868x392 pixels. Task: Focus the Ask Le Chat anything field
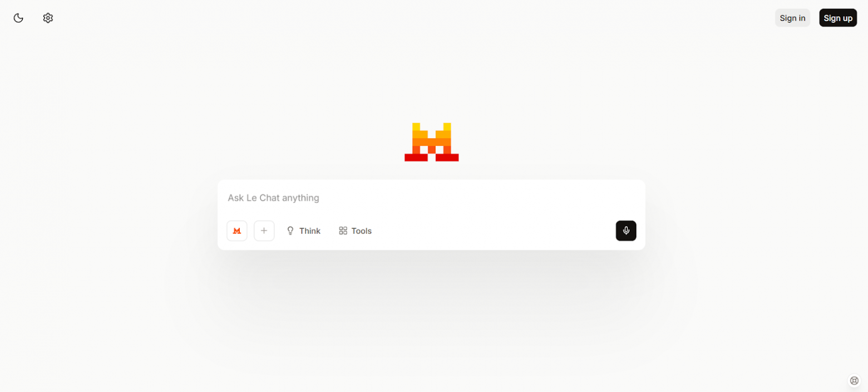[x=431, y=198]
